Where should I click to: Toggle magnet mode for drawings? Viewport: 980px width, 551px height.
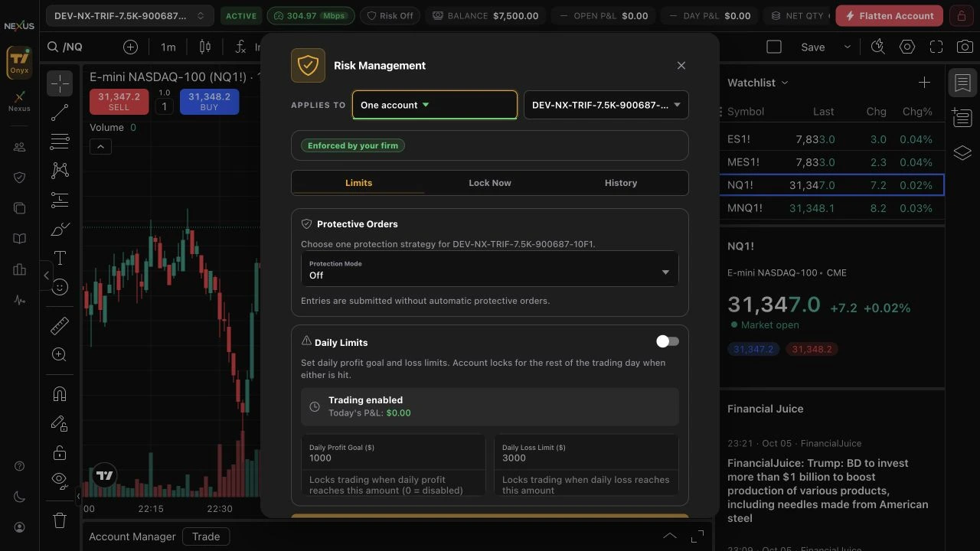(60, 394)
